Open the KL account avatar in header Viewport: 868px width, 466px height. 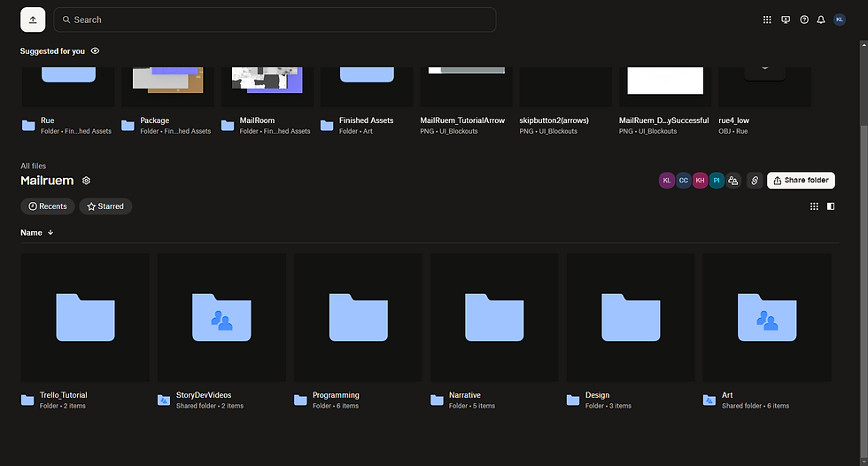pos(840,19)
